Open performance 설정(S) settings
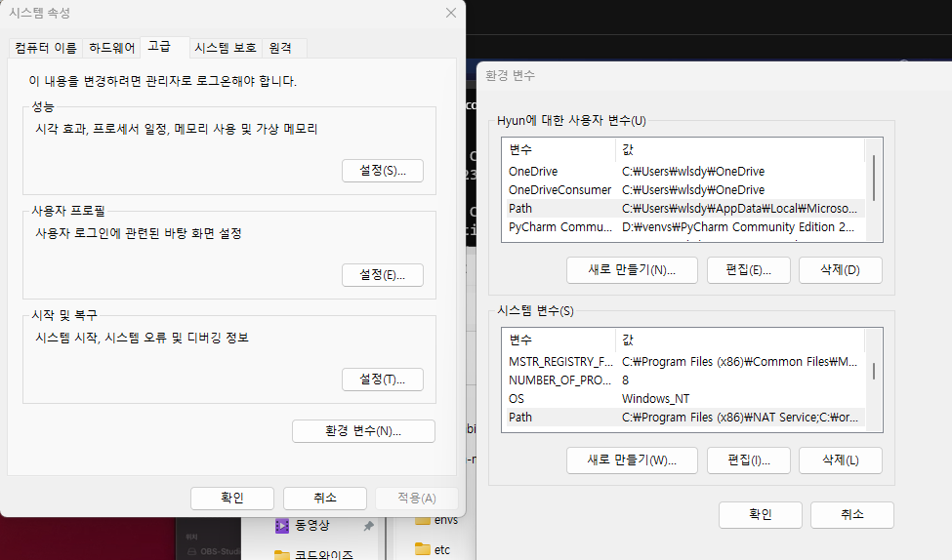The image size is (952, 560). (x=383, y=171)
